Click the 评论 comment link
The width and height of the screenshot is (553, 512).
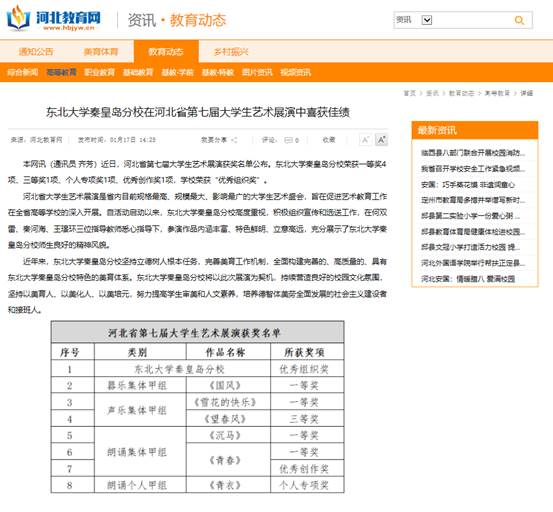[269, 140]
